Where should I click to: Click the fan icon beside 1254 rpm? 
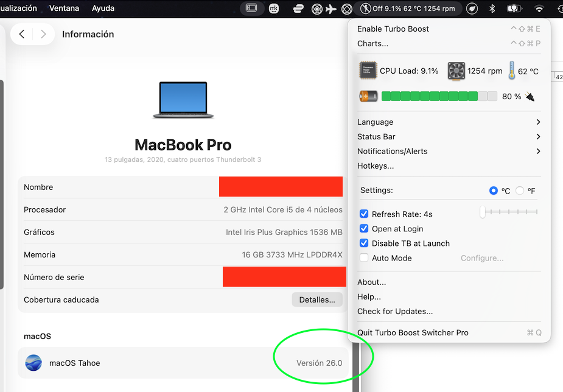tap(456, 71)
